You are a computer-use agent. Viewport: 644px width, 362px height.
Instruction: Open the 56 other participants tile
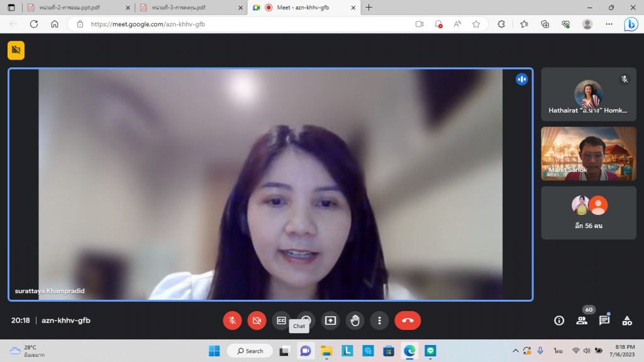click(589, 212)
